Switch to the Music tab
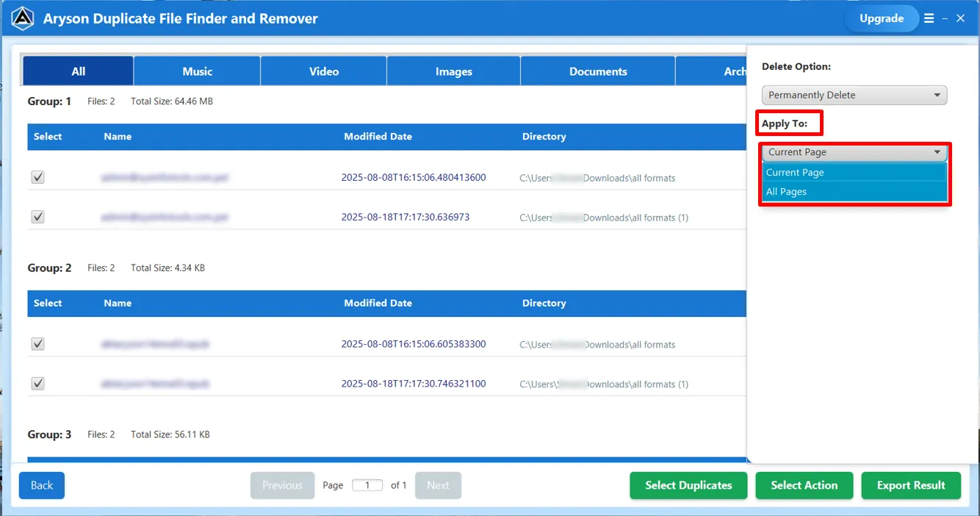Image resolution: width=980 pixels, height=516 pixels. coord(196,71)
